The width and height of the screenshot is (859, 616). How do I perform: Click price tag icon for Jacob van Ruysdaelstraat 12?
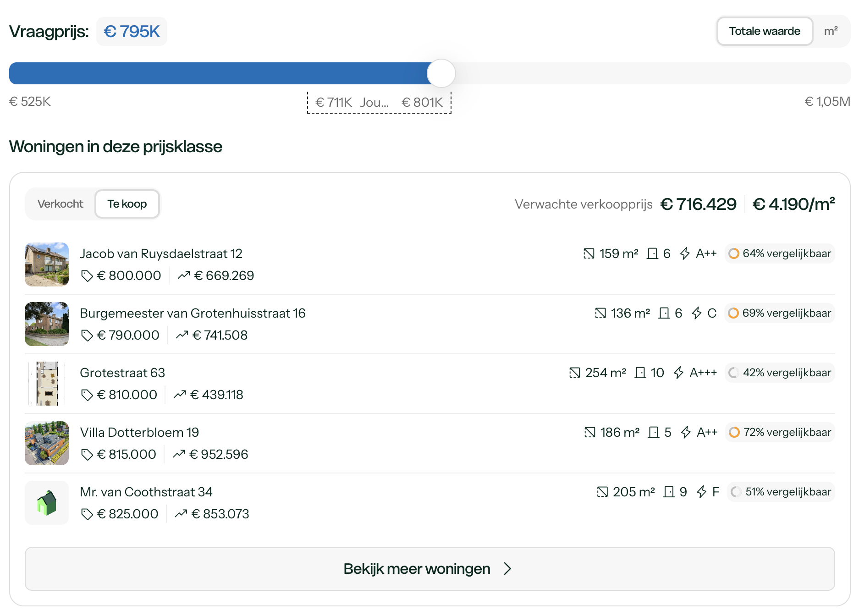pyautogui.click(x=87, y=276)
